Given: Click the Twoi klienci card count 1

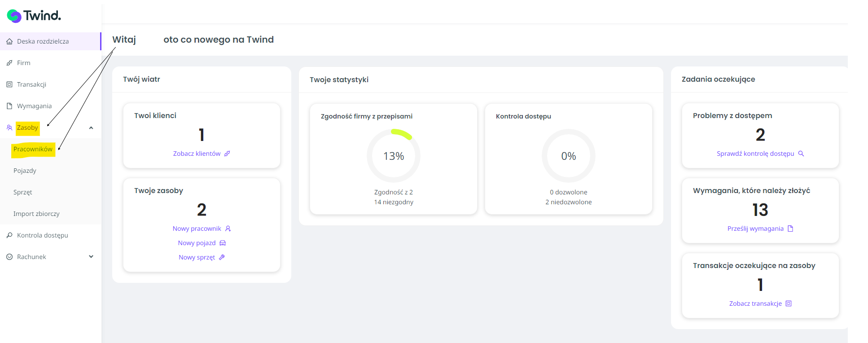Looking at the screenshot, I should tap(202, 135).
